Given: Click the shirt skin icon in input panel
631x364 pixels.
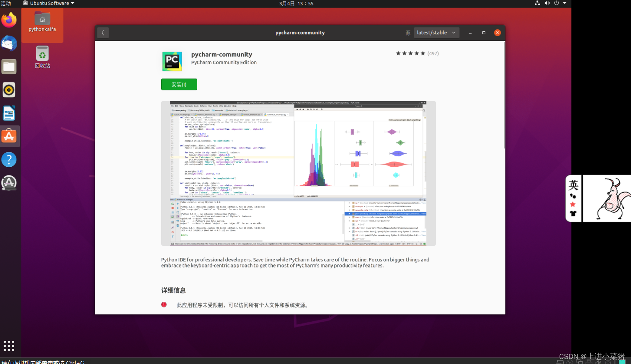Looking at the screenshot, I should [573, 214].
